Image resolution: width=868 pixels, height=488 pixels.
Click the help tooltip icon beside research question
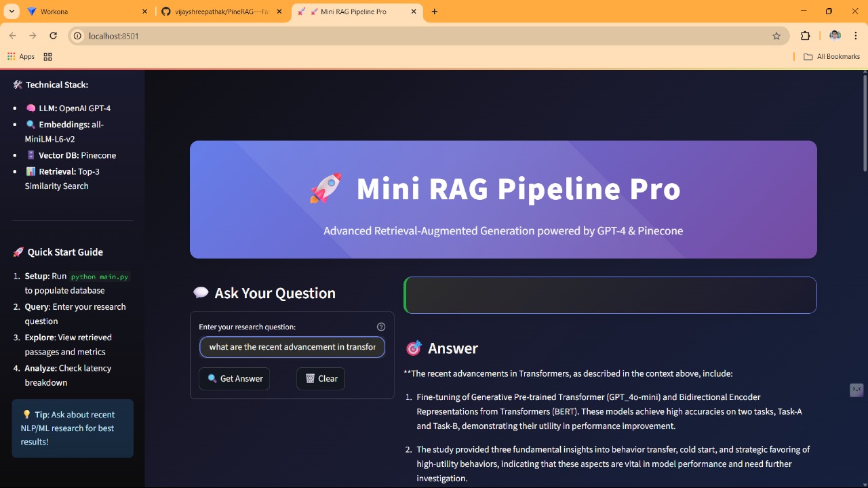[381, 327]
